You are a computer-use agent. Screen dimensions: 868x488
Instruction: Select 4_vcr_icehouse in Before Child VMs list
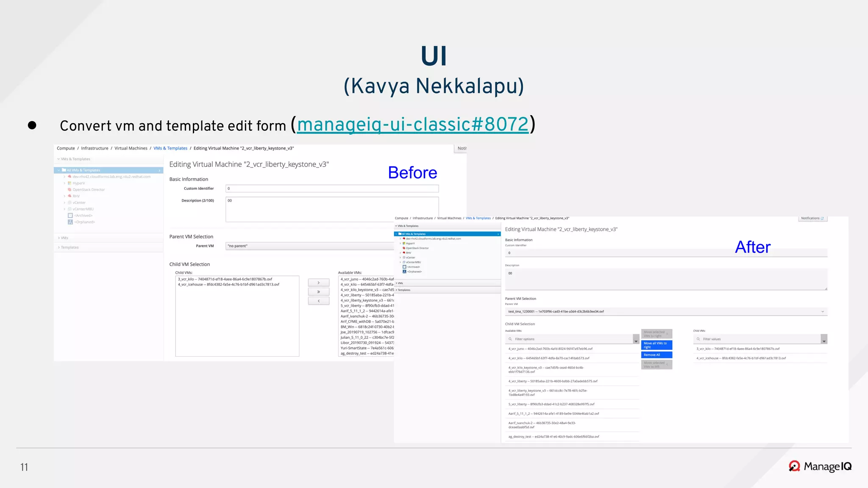pyautogui.click(x=229, y=285)
